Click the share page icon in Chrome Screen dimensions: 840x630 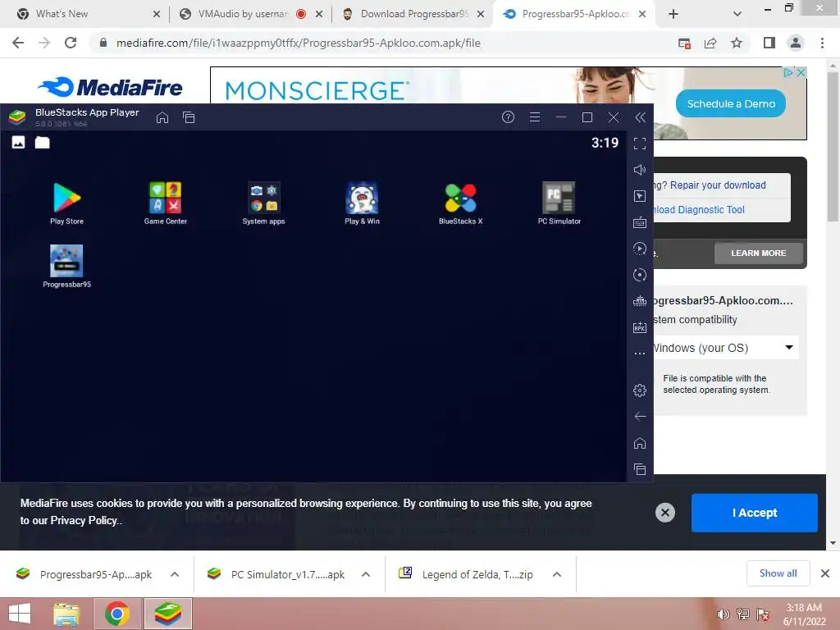710,43
